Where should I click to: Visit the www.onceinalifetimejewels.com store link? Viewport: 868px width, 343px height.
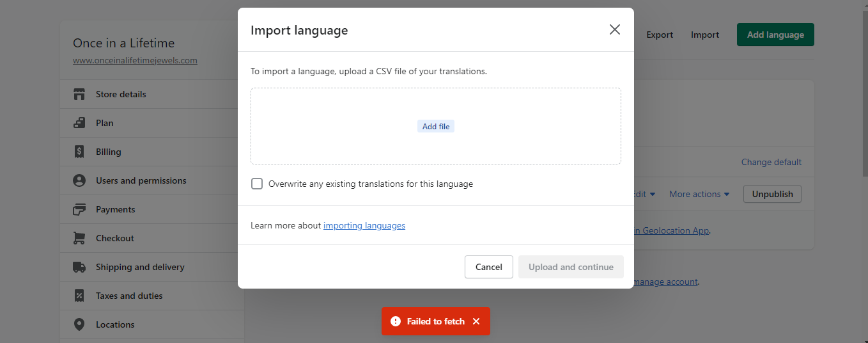pos(135,61)
